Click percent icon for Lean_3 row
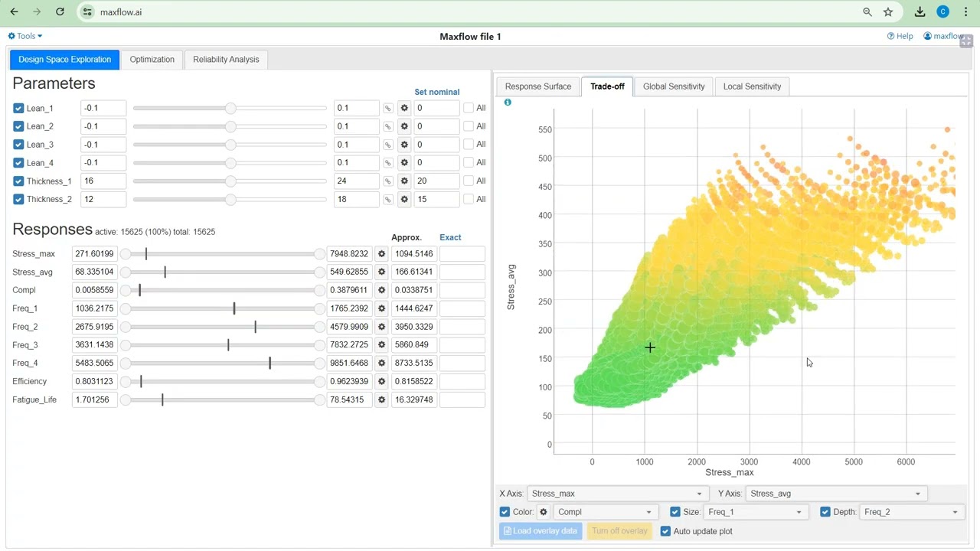This screenshot has width=980, height=551. [388, 145]
